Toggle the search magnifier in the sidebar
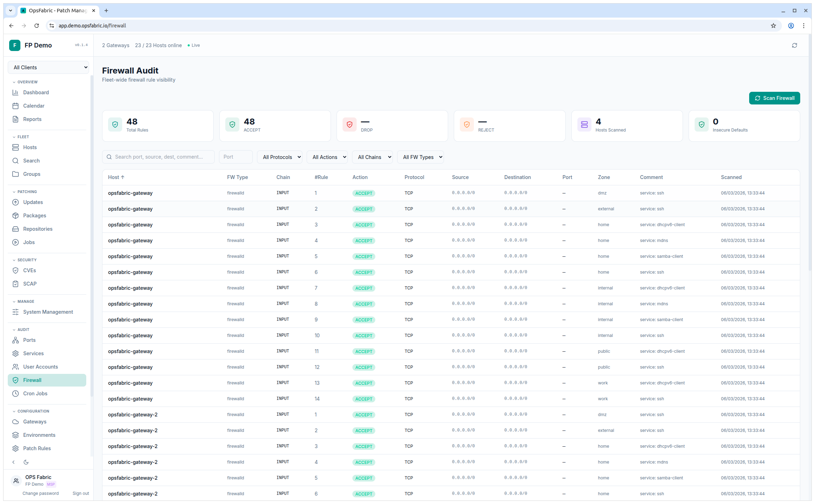 click(16, 160)
